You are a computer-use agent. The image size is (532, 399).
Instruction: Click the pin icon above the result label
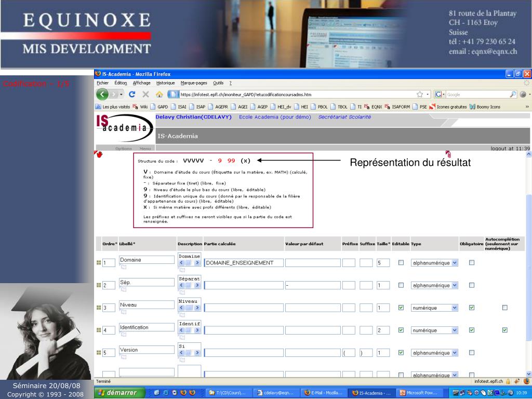(x=448, y=154)
